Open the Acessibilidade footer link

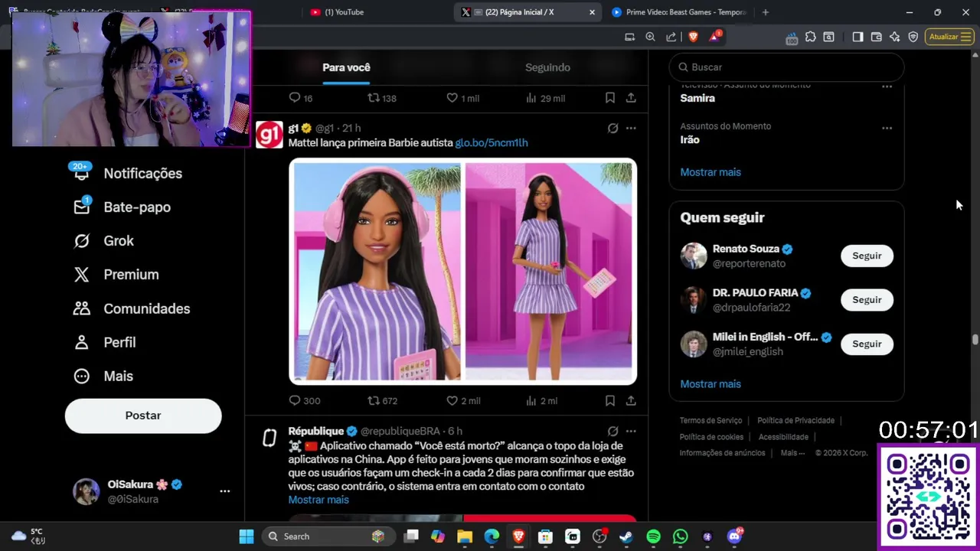point(783,437)
